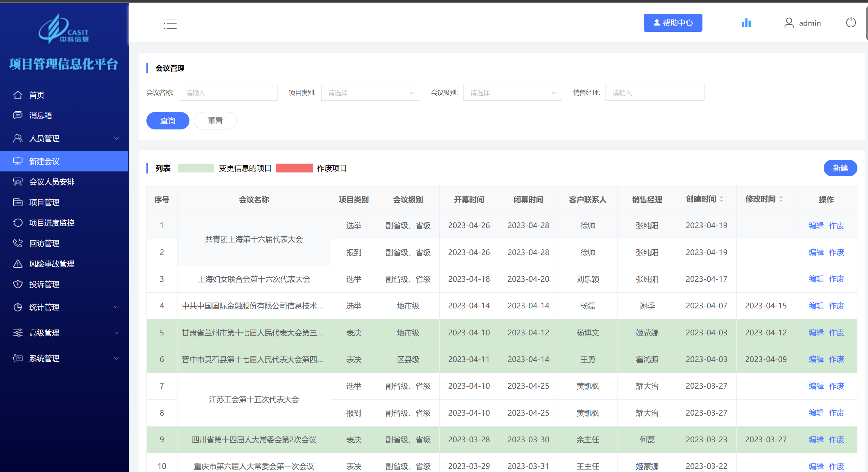Click the 重置 reset button
868x472 pixels.
point(215,121)
